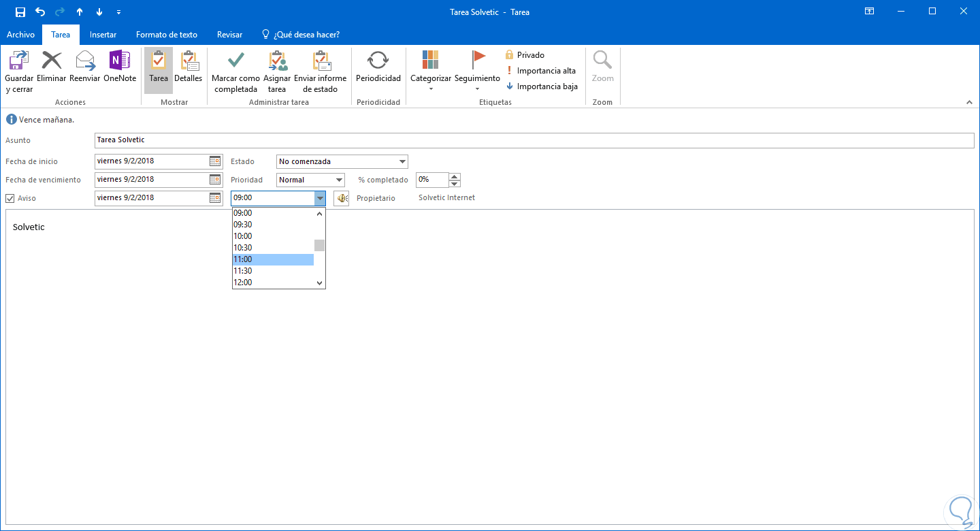The height and width of the screenshot is (531, 980).
Task: Open the OneNote icon in ribbon
Action: point(120,61)
